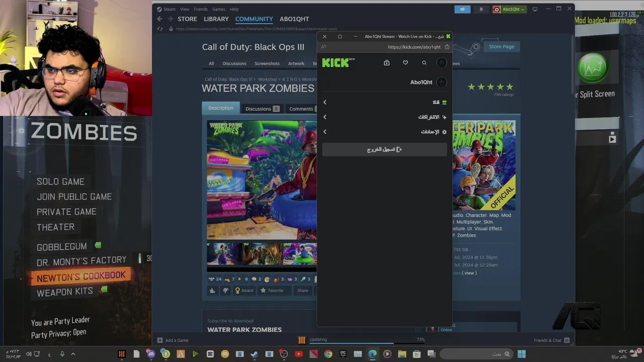Open the Steam menu

[x=166, y=9]
